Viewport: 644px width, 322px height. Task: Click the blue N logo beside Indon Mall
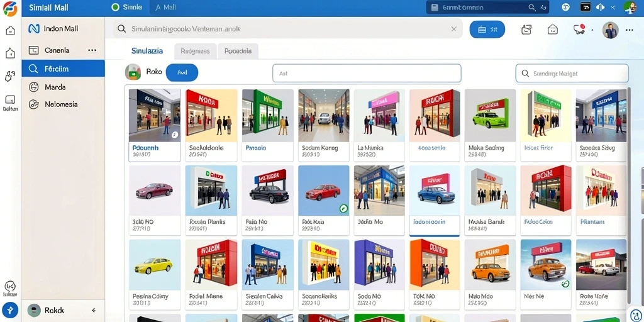(34, 28)
